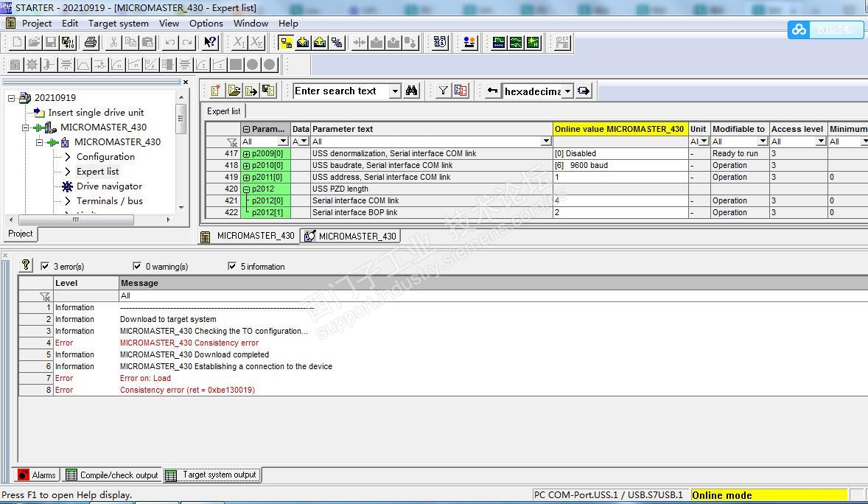Image resolution: width=868 pixels, height=504 pixels.
Task: Open Terminals / bus tree item
Action: pos(110,201)
